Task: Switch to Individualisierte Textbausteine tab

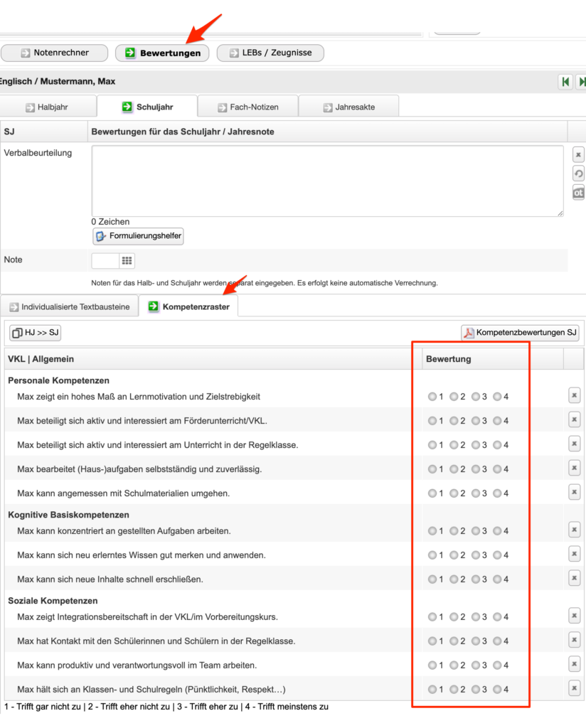Action: coord(69,307)
